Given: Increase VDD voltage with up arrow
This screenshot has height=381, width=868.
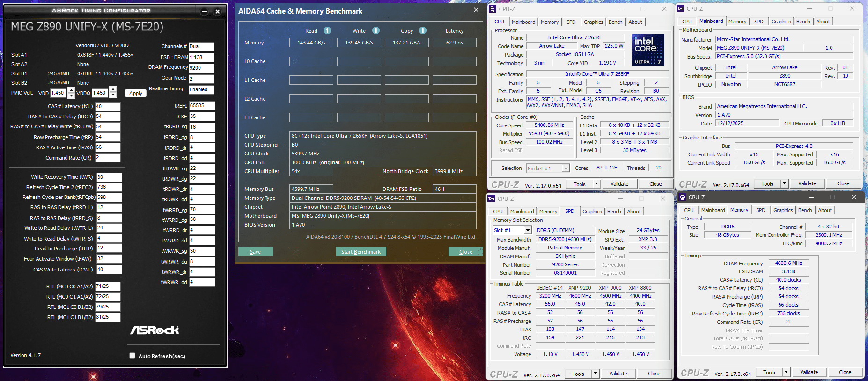Looking at the screenshot, I should 71,90.
